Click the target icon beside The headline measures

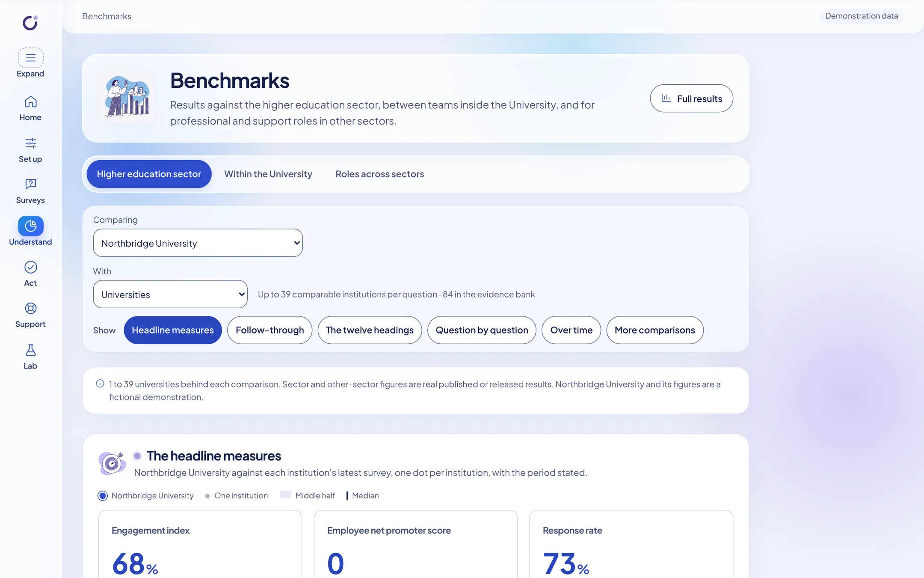click(112, 463)
